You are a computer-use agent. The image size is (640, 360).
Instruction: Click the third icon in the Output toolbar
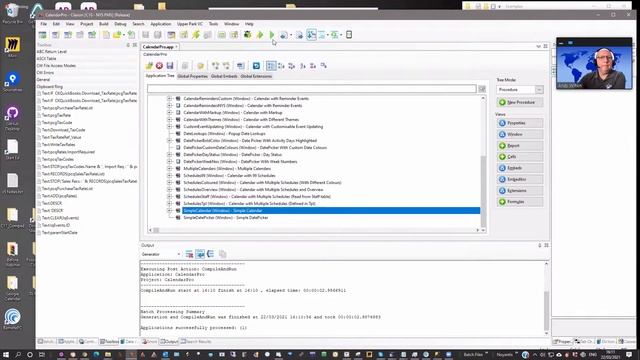pyautogui.click(x=211, y=254)
